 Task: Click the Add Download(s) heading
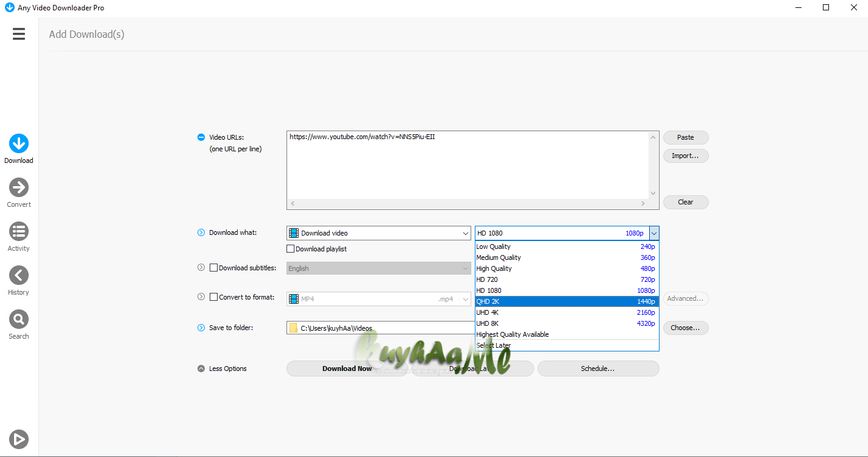(87, 34)
